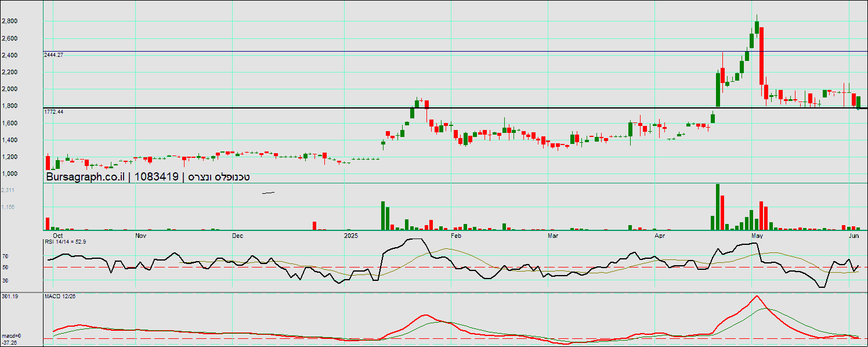The height and width of the screenshot is (347, 868).
Task: Select the 1772.44 support line label
Action: coord(53,111)
